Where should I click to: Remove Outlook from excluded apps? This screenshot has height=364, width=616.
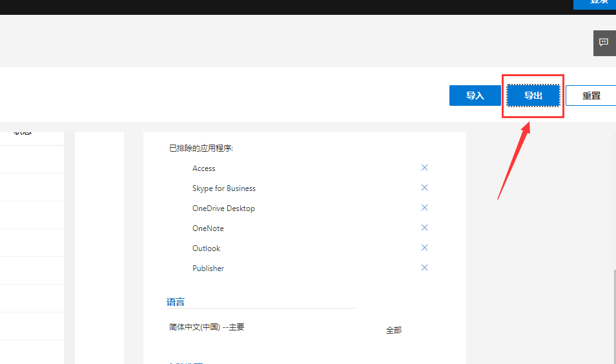coord(424,248)
